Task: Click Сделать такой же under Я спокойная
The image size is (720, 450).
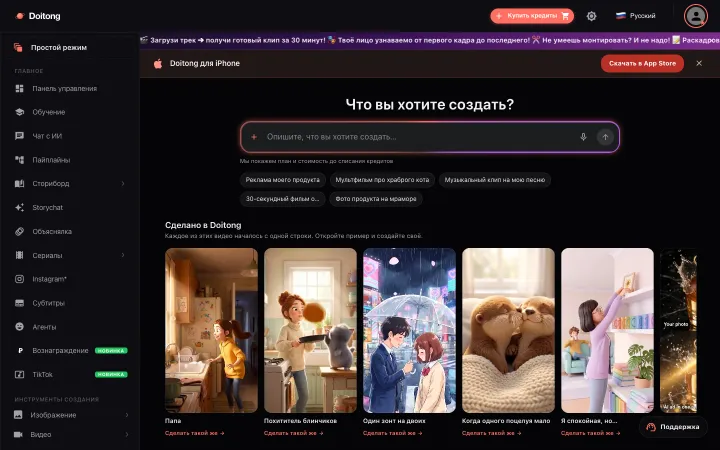Action: tap(591, 433)
